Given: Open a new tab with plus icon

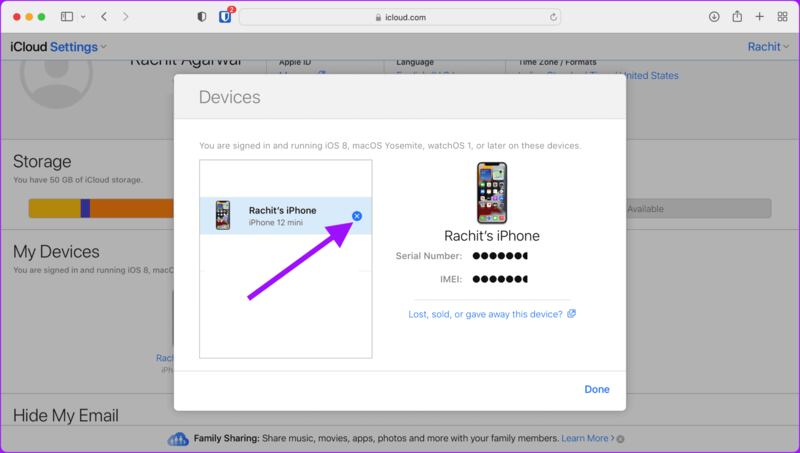Looking at the screenshot, I should [x=760, y=17].
